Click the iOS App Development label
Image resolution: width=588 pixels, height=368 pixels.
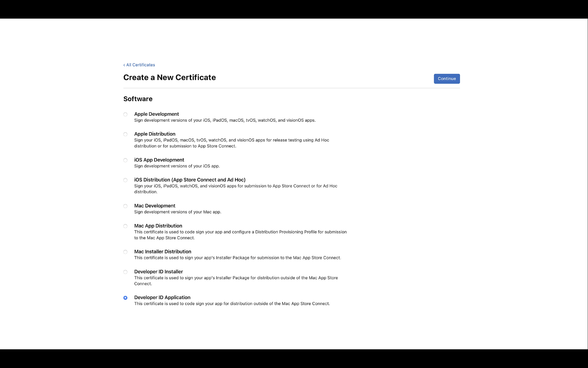(159, 160)
